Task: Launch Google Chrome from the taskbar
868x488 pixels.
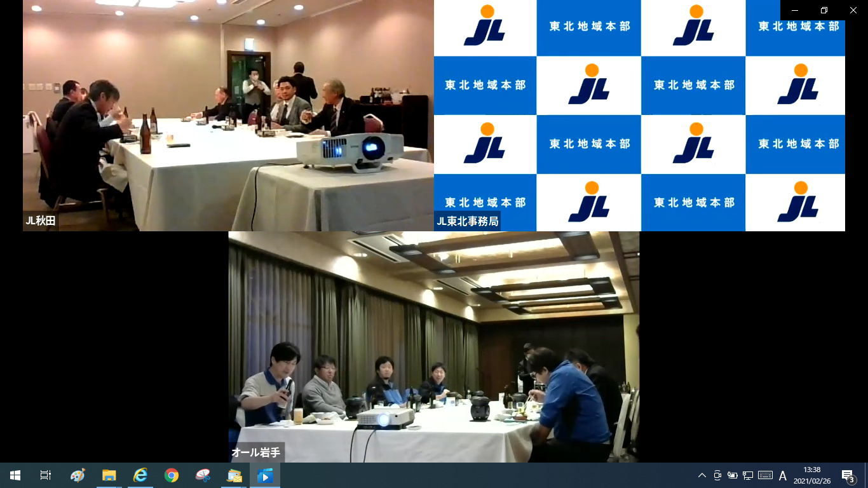Action: [172, 475]
